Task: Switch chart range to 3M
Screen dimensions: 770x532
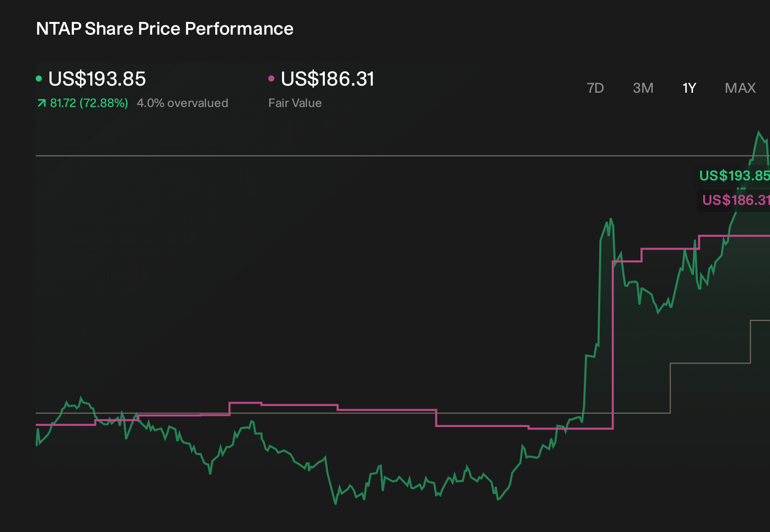Action: point(643,88)
